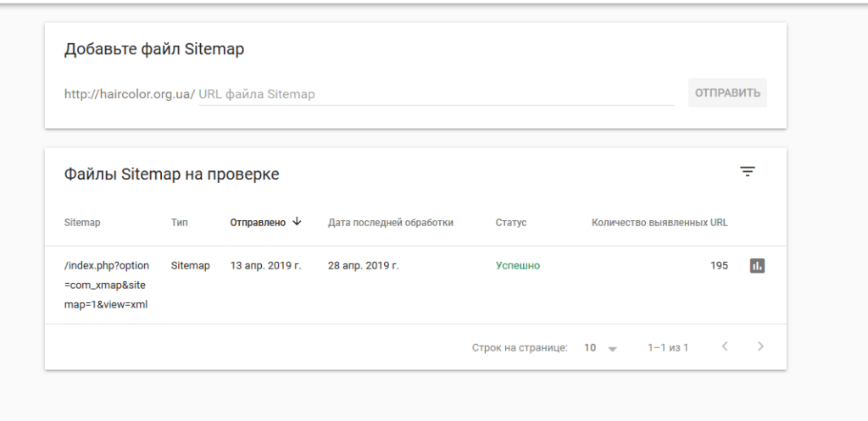The width and height of the screenshot is (868, 421).
Task: Select the Добавьте файл Sitemap heading
Action: pos(154,49)
